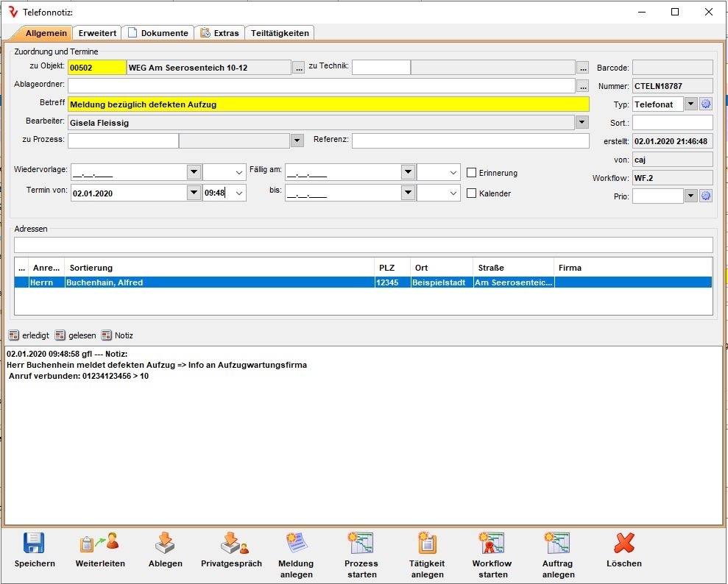This screenshot has width=728, height=584.
Task: Mark call as Privatgespräch
Action: tap(231, 544)
